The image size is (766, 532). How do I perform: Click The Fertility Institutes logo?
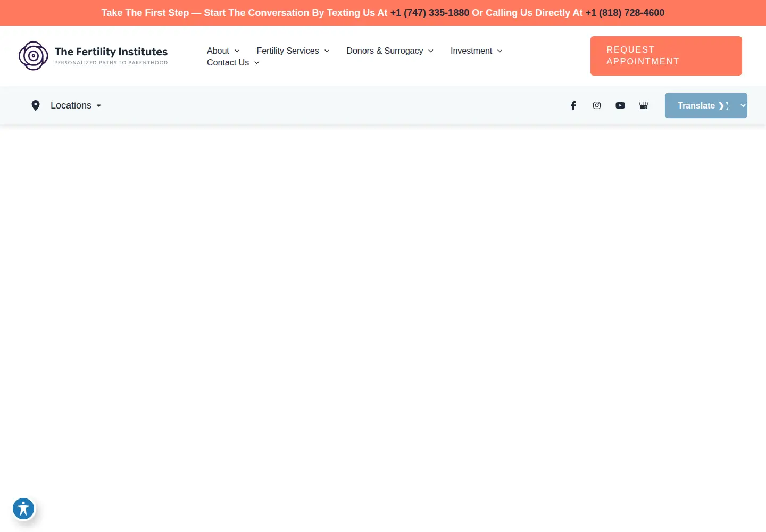point(93,56)
